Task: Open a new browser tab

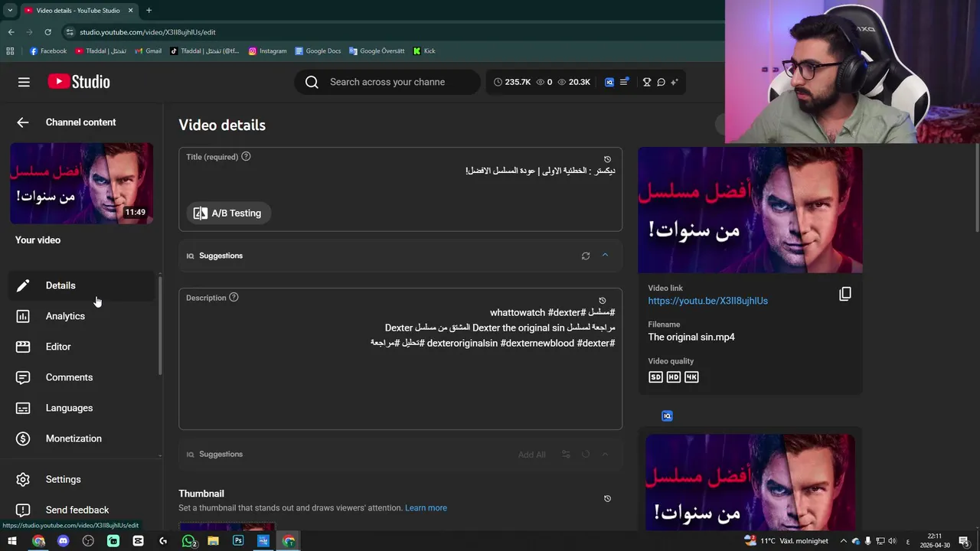Action: click(x=149, y=10)
